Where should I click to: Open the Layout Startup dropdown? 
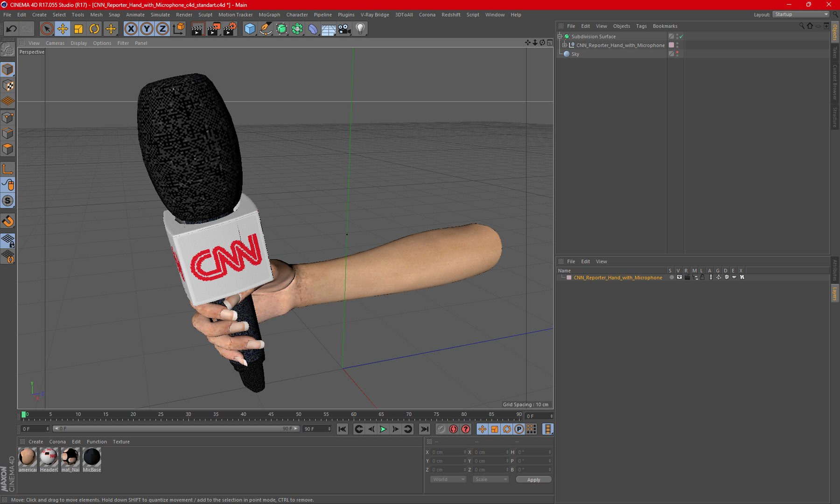tap(801, 14)
